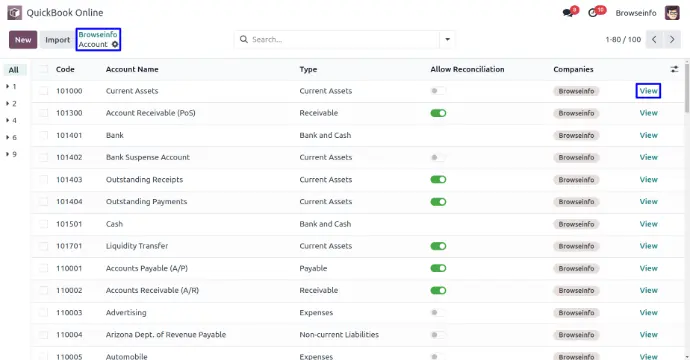The width and height of the screenshot is (690, 360).
Task: Click View for Bank 101401
Action: pos(648,135)
